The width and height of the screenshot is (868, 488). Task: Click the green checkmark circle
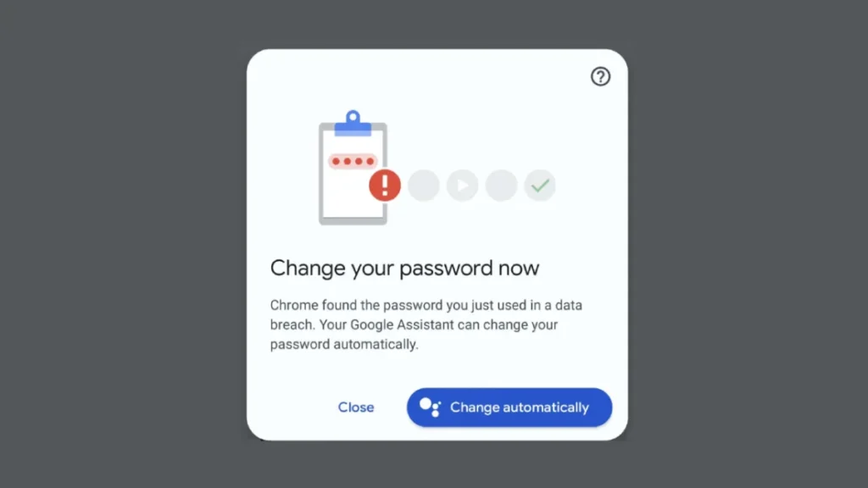coord(540,186)
